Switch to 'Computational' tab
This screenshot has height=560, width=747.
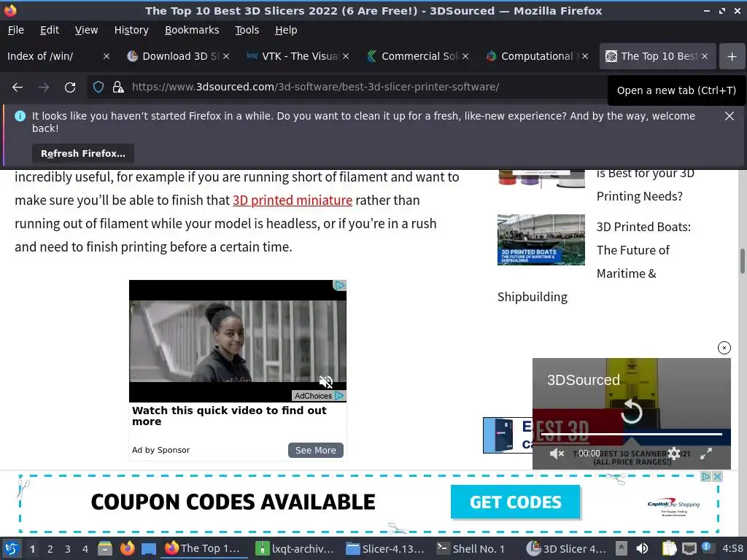click(x=531, y=56)
